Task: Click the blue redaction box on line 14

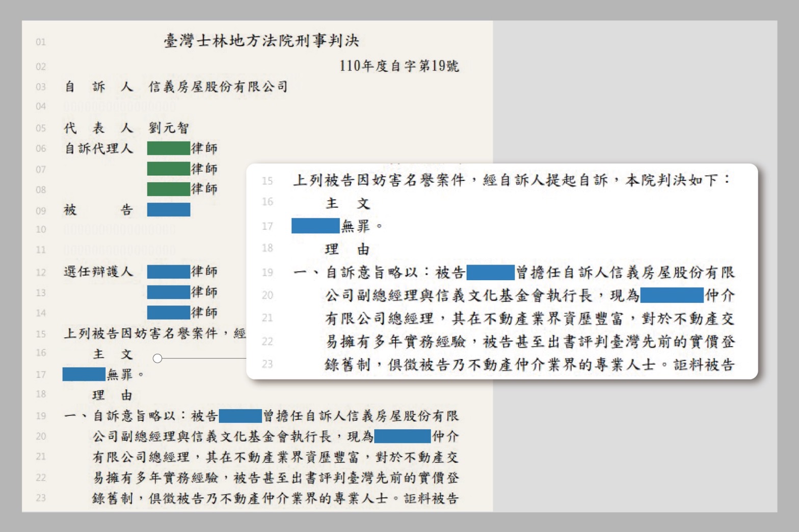Action: coord(168,312)
